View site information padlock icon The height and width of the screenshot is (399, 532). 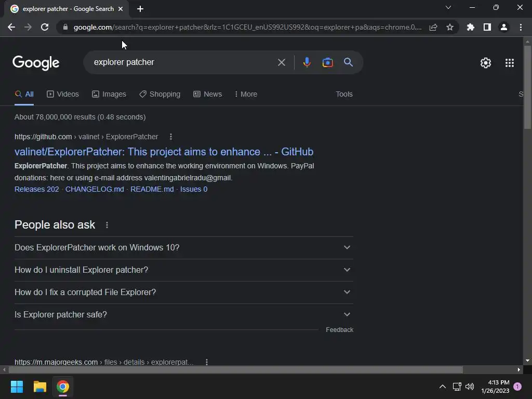click(x=65, y=27)
